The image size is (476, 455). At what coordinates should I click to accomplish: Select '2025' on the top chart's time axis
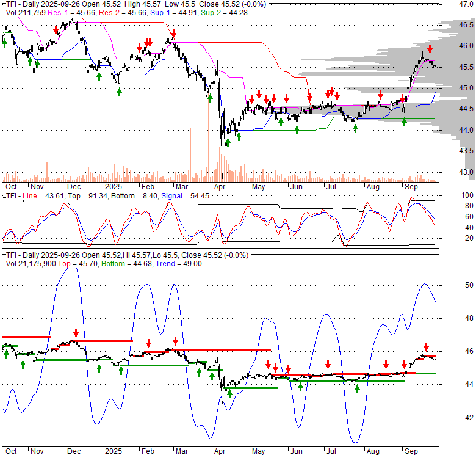pyautogui.click(x=114, y=187)
